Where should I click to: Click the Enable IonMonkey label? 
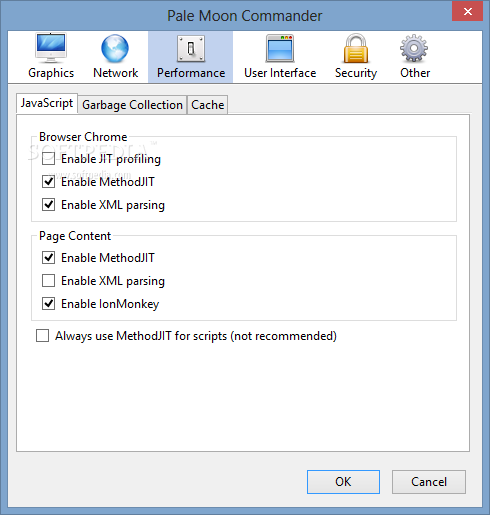click(x=110, y=304)
